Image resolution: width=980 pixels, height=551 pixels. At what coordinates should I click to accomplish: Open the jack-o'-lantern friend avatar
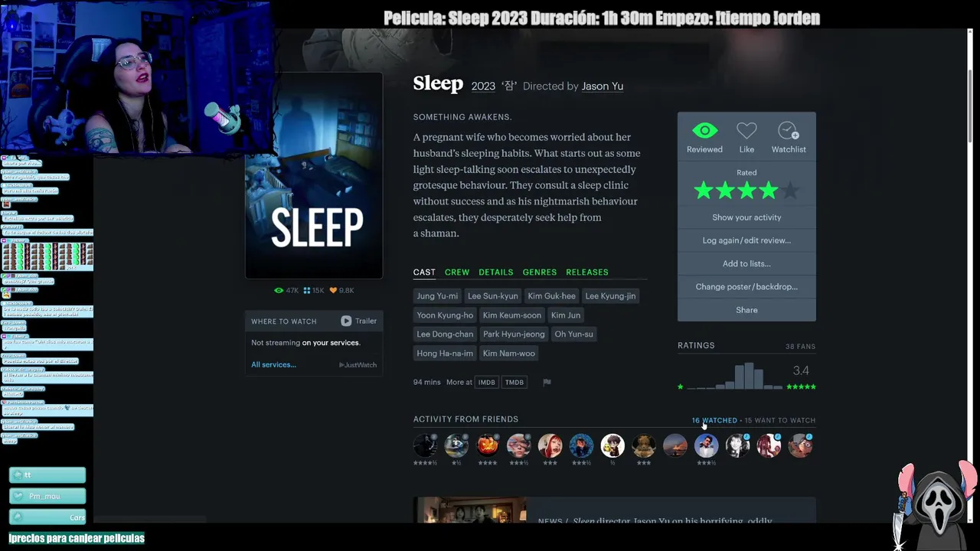click(488, 445)
